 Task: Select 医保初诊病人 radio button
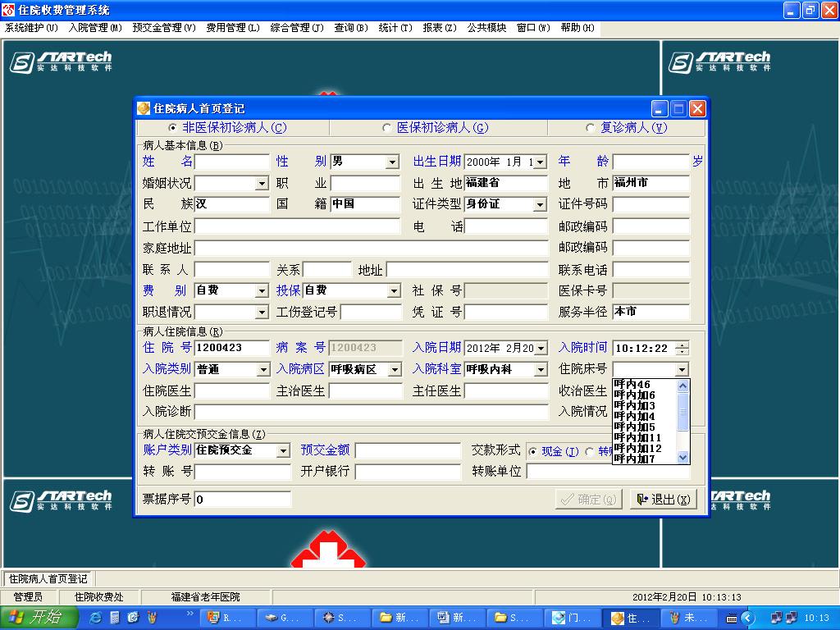pyautogui.click(x=386, y=127)
